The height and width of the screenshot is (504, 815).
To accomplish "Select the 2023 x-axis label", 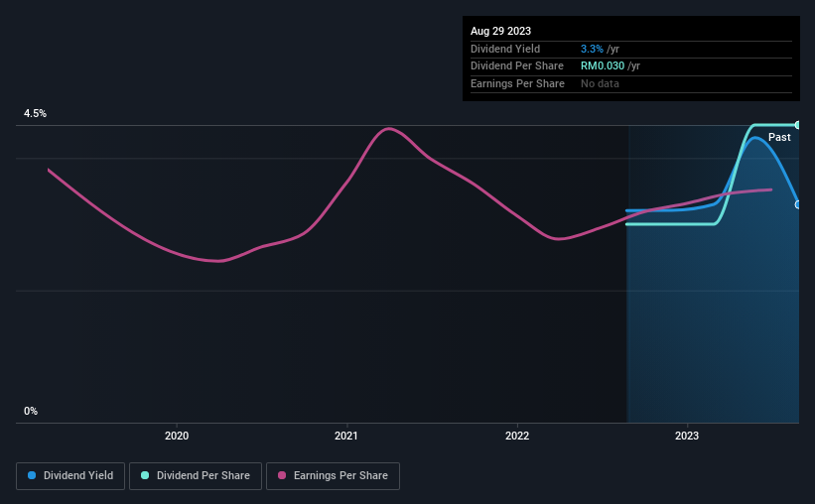I will pyautogui.click(x=687, y=436).
